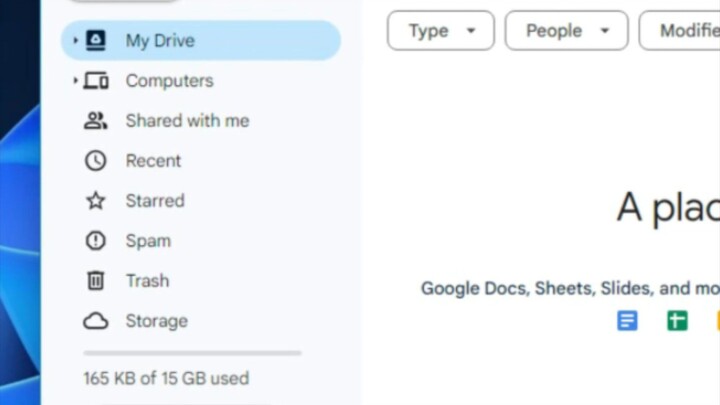720x405 pixels.
Task: Select My Drive in the sidebar
Action: pyautogui.click(x=201, y=40)
